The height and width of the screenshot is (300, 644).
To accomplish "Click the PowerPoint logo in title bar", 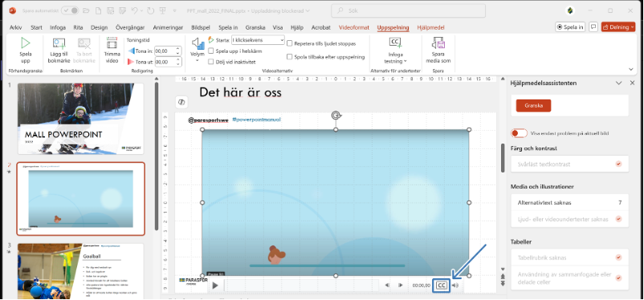I will (x=13, y=10).
